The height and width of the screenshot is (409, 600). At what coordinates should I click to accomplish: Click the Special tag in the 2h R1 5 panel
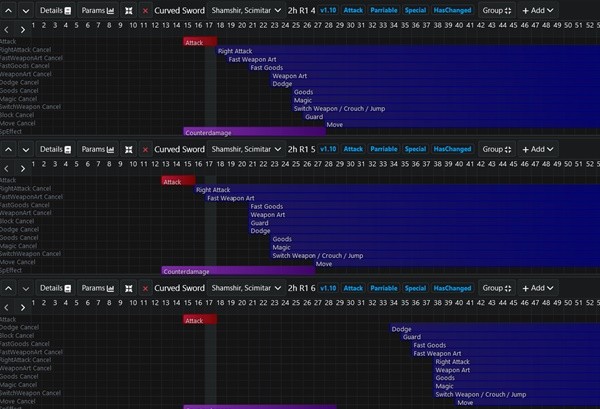click(415, 149)
